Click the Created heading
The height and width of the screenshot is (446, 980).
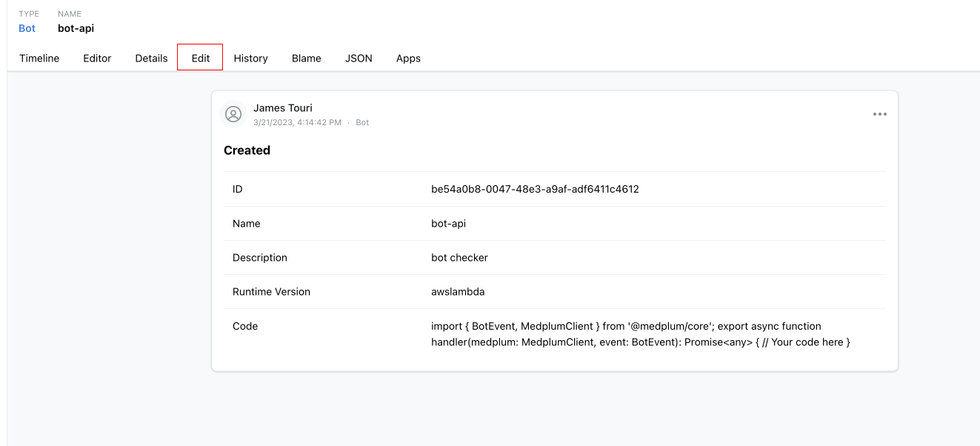tap(247, 150)
